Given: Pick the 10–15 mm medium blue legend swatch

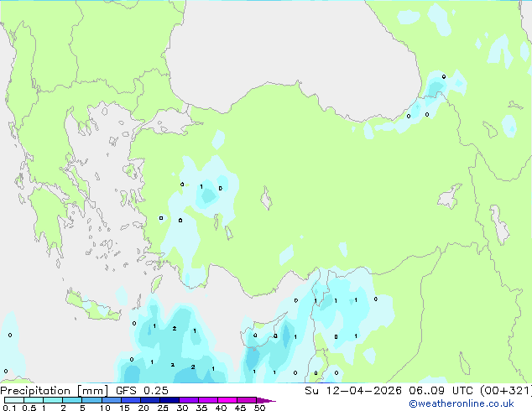Looking at the screenshot, I should pyautogui.click(x=112, y=400).
